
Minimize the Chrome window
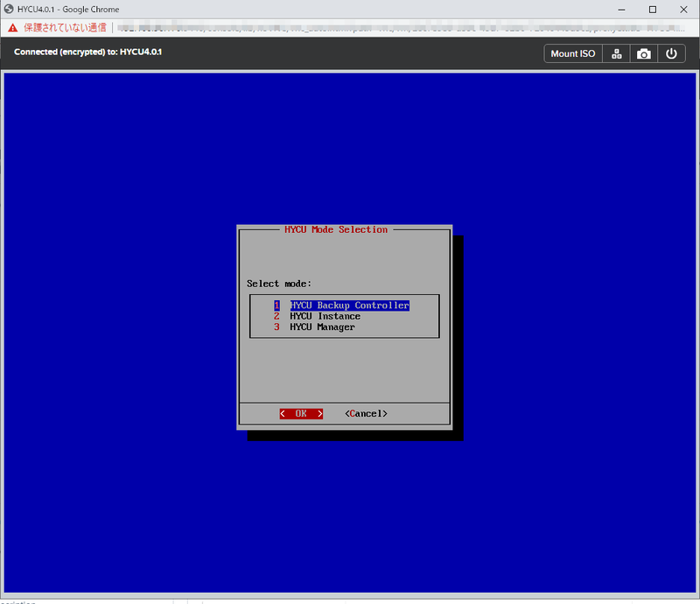tap(621, 10)
